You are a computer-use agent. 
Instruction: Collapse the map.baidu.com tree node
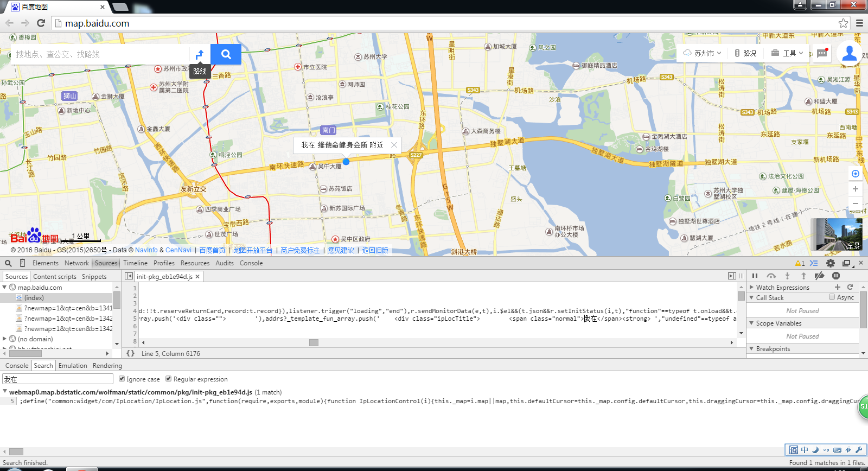[x=4, y=287]
